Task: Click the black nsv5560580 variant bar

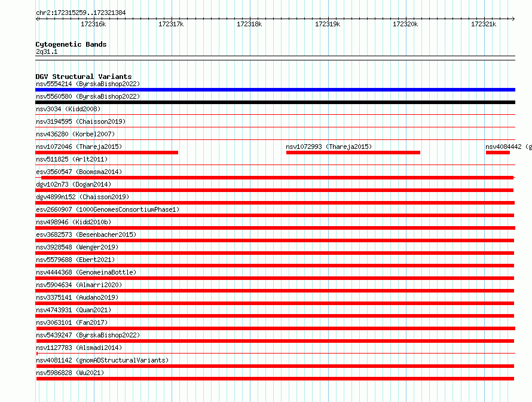Action: pos(275,102)
